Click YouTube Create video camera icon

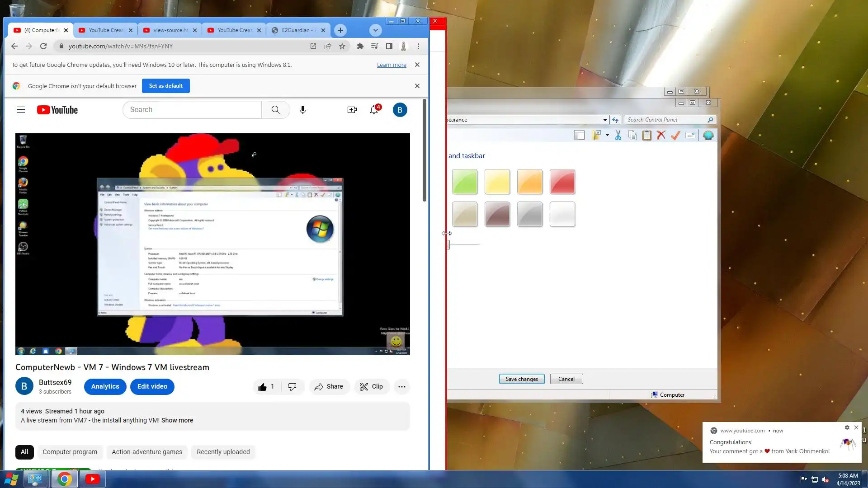coord(352,110)
